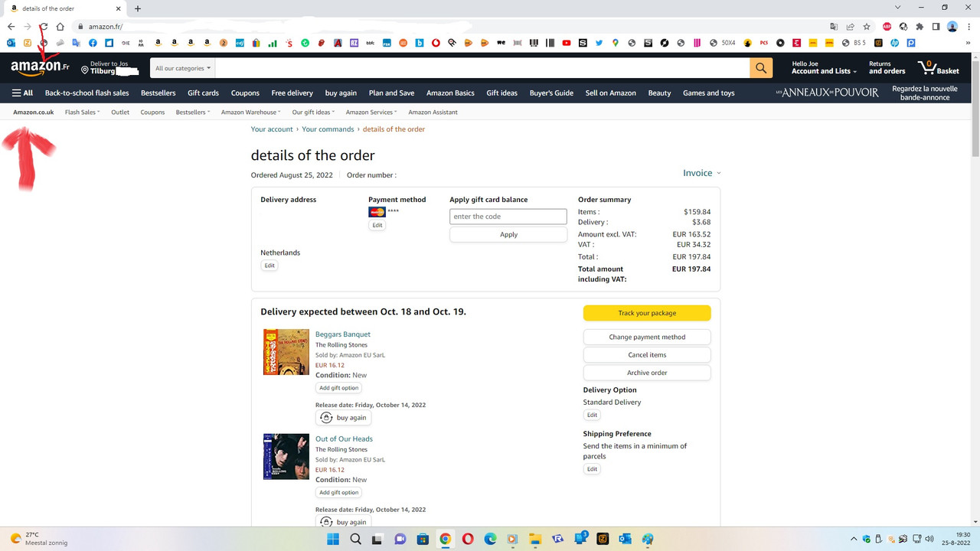980x551 pixels.
Task: Open the Beggars Banquet product link
Action: coord(343,334)
